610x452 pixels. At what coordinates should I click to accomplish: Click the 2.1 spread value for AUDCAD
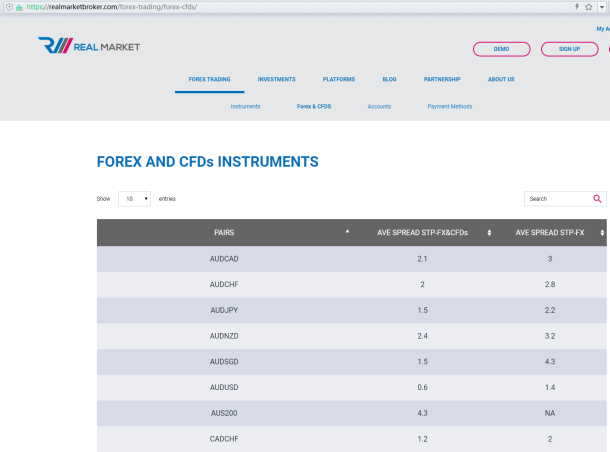[422, 259]
